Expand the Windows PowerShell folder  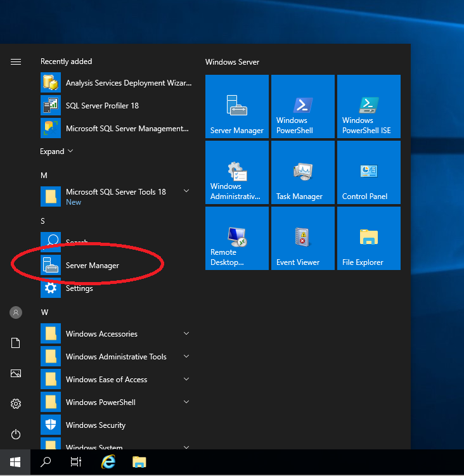tap(117, 402)
